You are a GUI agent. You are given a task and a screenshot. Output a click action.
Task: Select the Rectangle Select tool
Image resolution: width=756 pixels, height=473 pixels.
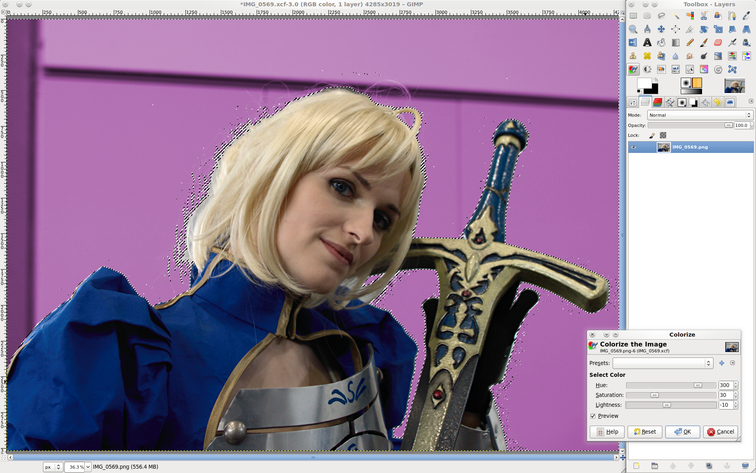(x=633, y=15)
